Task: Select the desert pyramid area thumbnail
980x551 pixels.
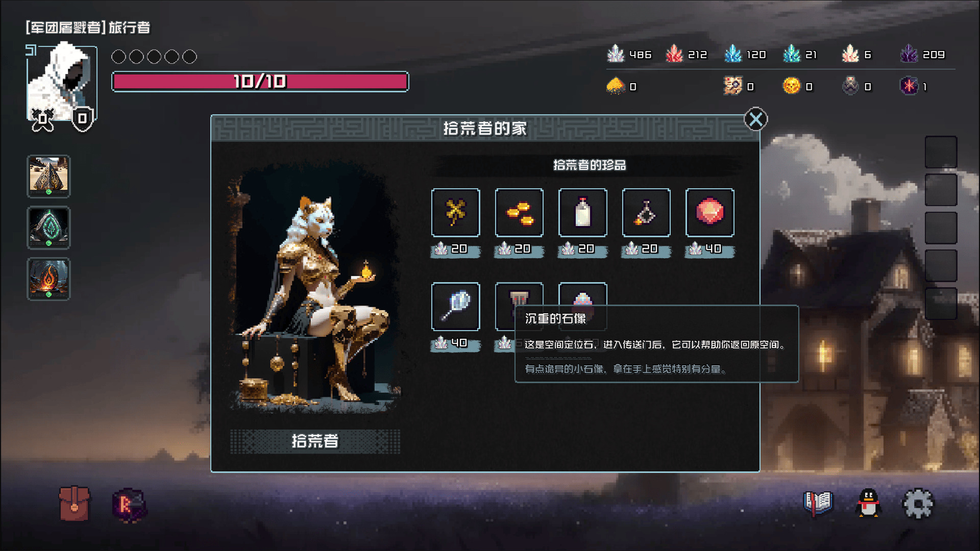Action: point(48,177)
